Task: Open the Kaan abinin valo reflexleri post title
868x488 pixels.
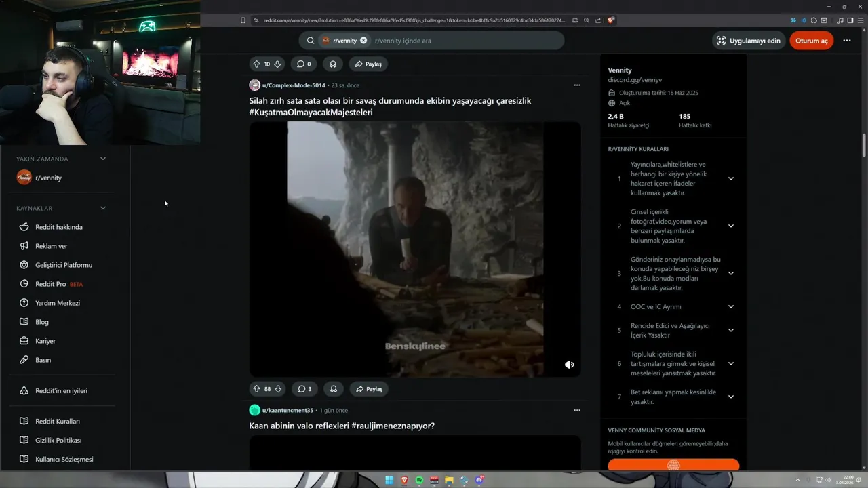Action: click(342, 426)
